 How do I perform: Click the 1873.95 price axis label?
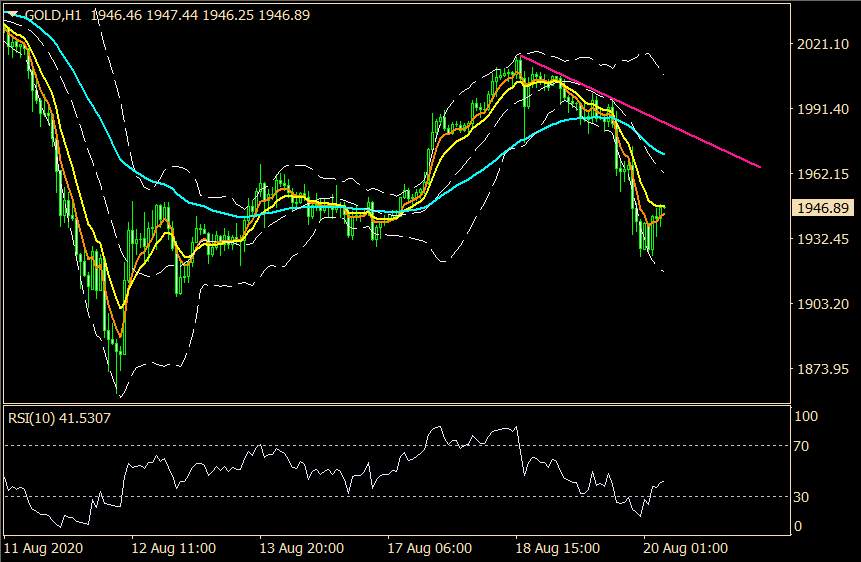pos(823,369)
